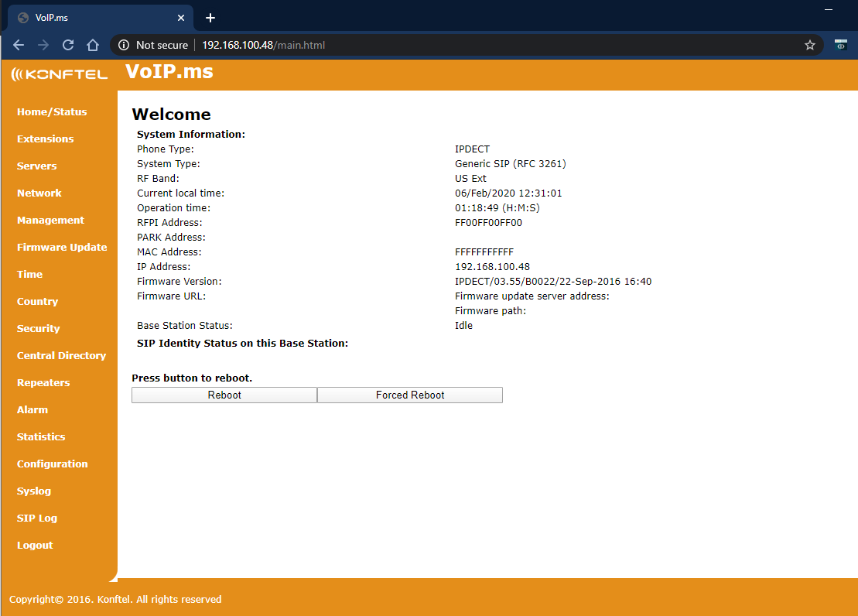Click the Forced Reboot button
The width and height of the screenshot is (858, 616).
click(x=410, y=395)
